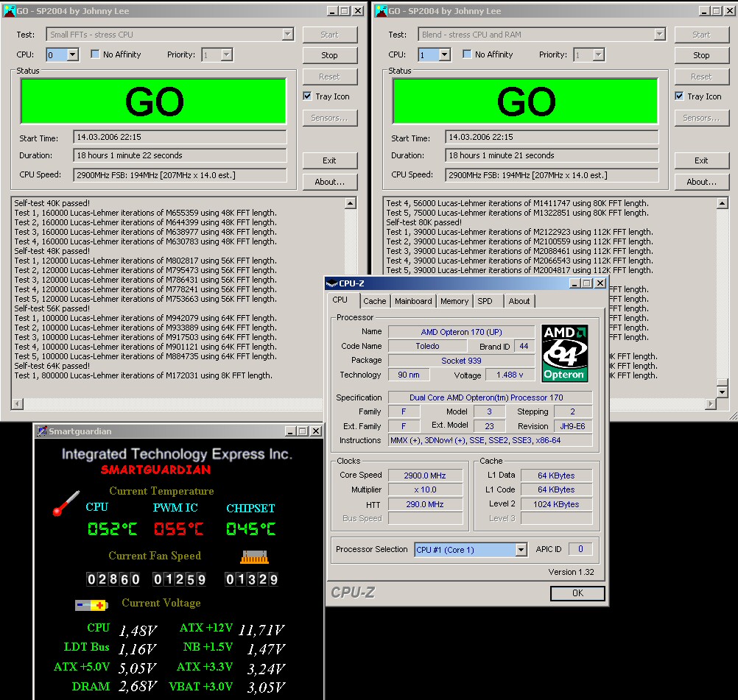The width and height of the screenshot is (738, 700).
Task: Toggle No Affinity in left SP2004 window
Action: 95,54
